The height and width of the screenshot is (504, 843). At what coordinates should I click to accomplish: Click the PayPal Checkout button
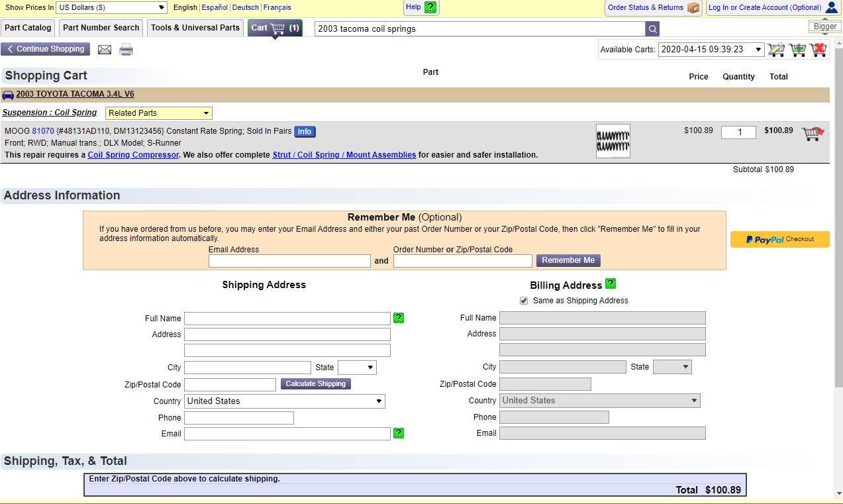pos(780,239)
